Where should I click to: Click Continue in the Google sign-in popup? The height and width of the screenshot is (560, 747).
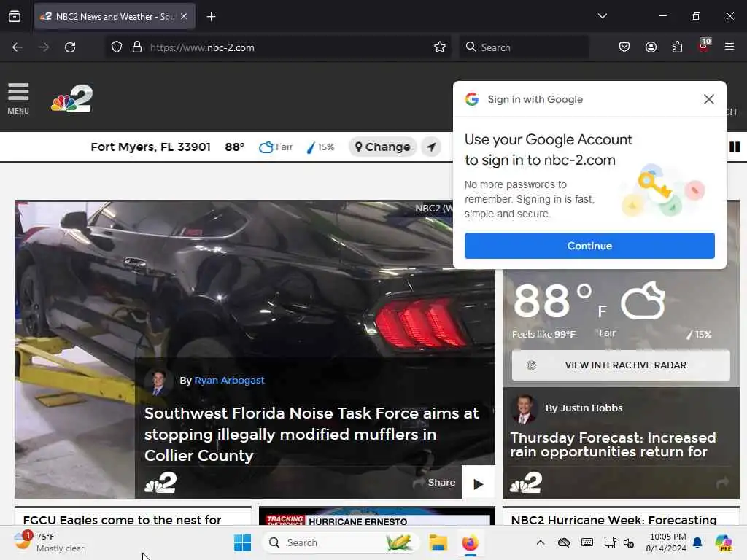tap(589, 246)
